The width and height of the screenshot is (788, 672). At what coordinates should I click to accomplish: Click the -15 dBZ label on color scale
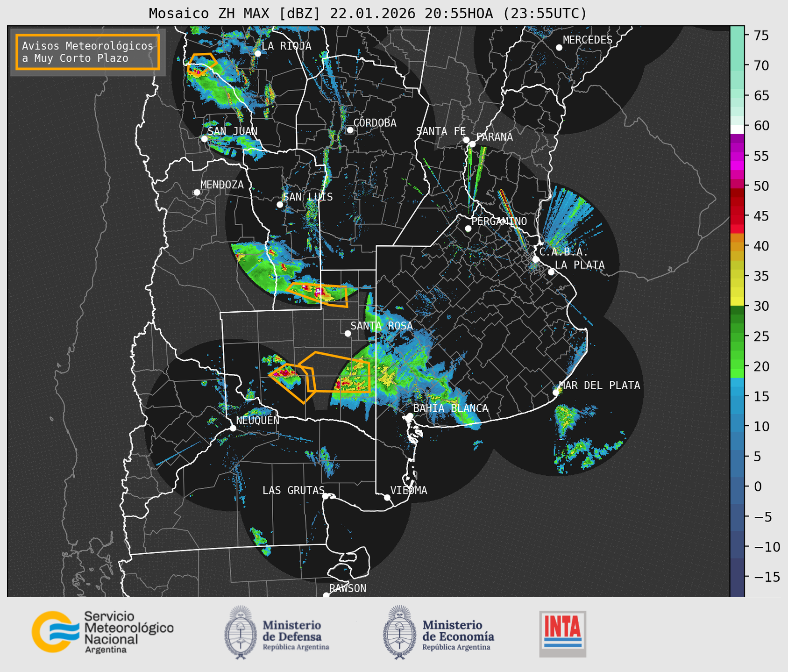pos(767,577)
